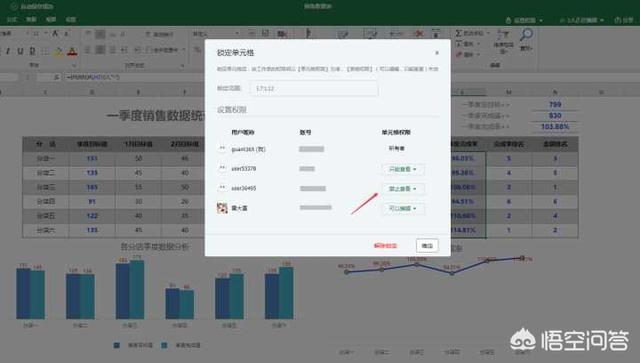
Task: Click the AutoSum sigma icon
Action: [459, 33]
